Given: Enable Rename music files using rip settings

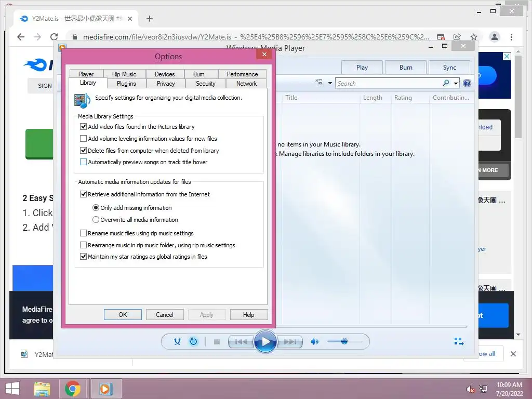Looking at the screenshot, I should pyautogui.click(x=84, y=233).
